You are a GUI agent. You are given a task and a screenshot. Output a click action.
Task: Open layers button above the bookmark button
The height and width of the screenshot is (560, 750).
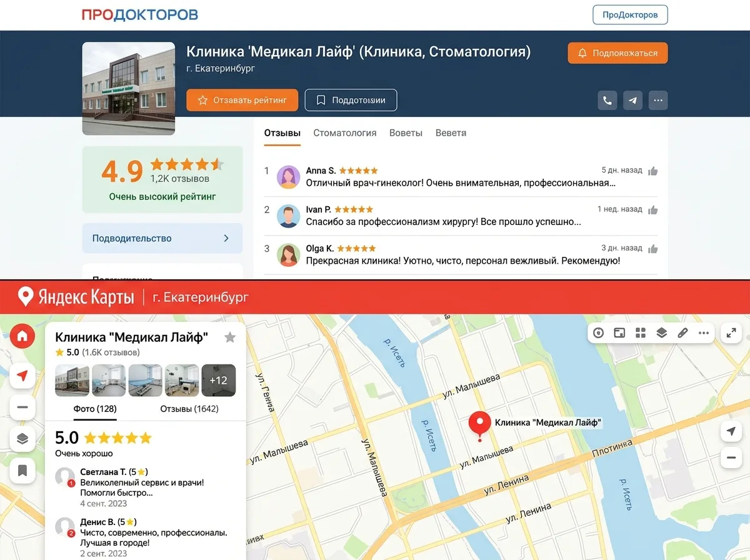tap(22, 439)
